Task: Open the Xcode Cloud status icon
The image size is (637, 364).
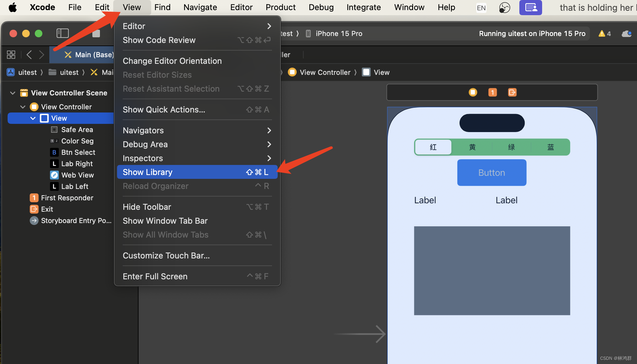Action: point(627,33)
